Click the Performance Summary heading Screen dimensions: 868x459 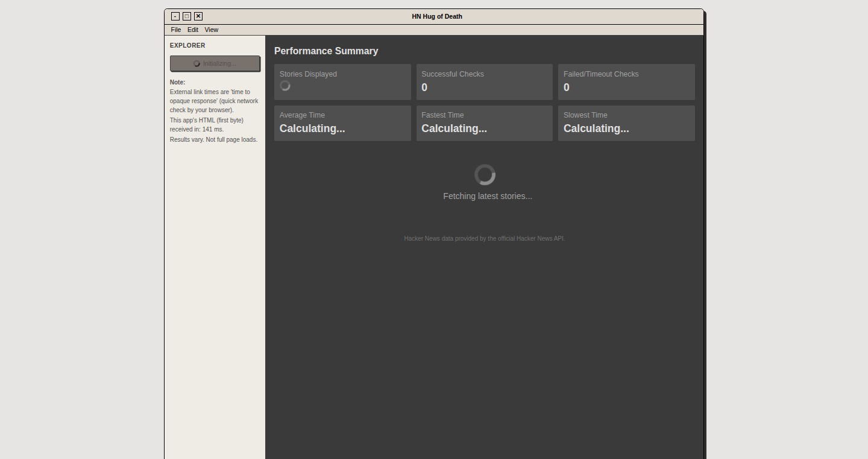point(326,51)
